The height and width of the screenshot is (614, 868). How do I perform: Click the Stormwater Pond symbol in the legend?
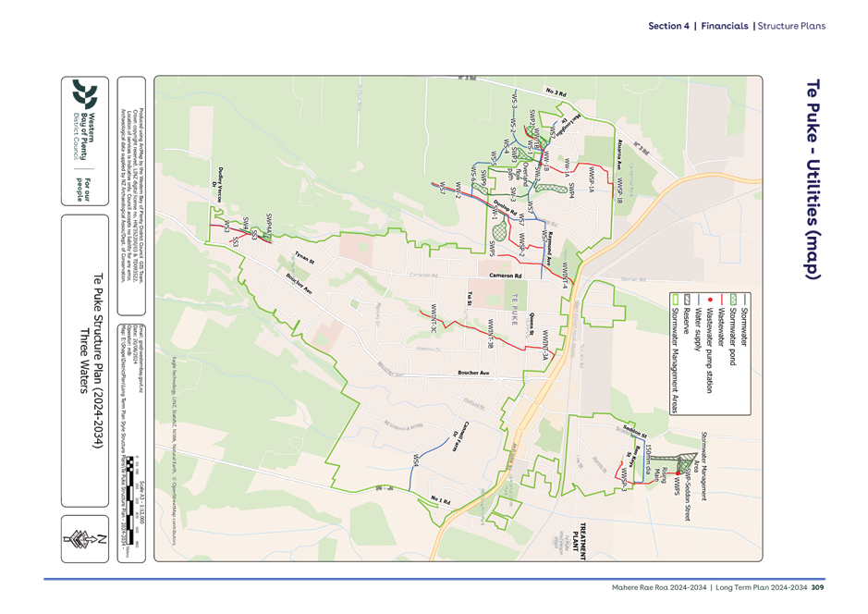click(x=731, y=300)
